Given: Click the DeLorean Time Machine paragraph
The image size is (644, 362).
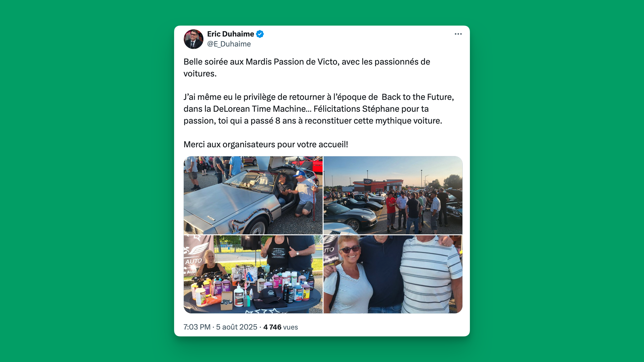Looking at the screenshot, I should coord(319,109).
